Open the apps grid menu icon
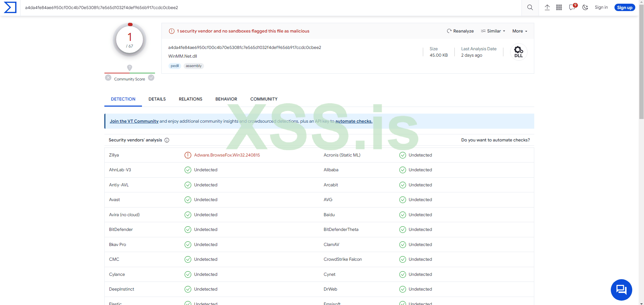 559,7
